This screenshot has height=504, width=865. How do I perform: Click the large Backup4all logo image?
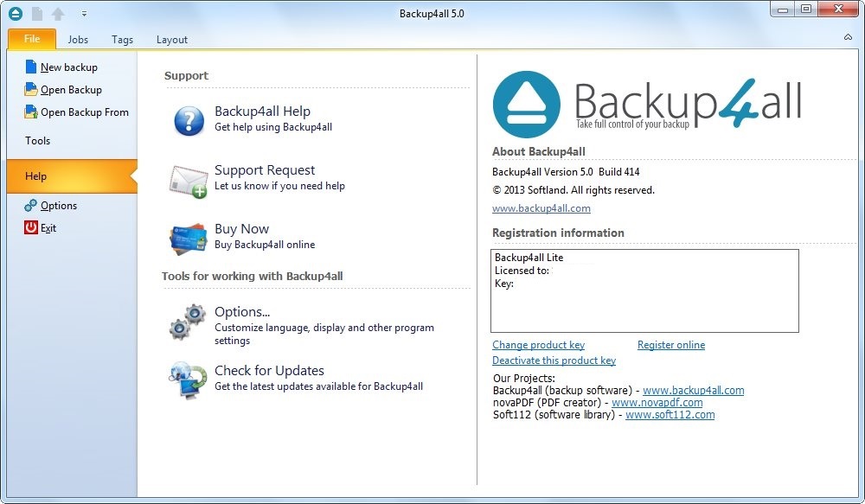[x=646, y=105]
